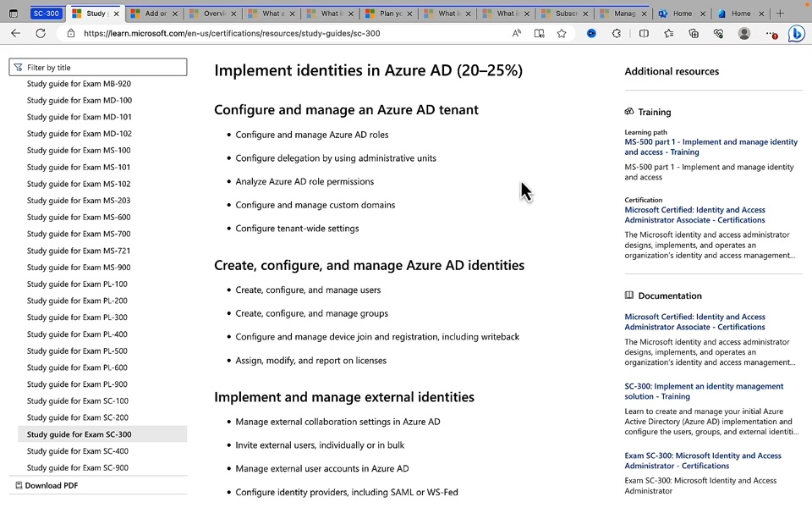Image resolution: width=812 pixels, height=508 pixels.
Task: Start Read aloud for the page
Action: (516, 33)
